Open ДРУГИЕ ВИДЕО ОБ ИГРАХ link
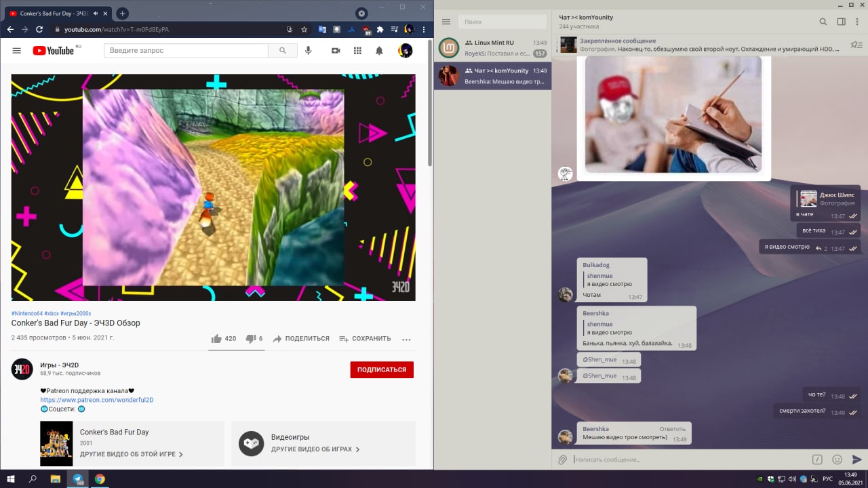 click(x=315, y=449)
